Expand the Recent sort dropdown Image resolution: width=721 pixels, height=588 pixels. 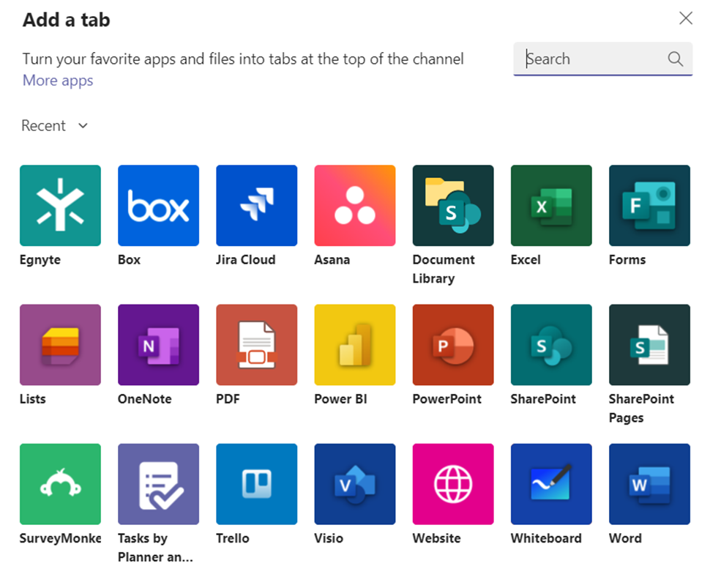(55, 126)
